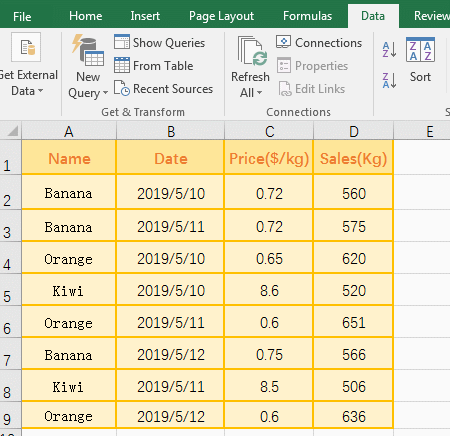Sort A to Z ascending
The height and width of the screenshot is (436, 450).
389,50
